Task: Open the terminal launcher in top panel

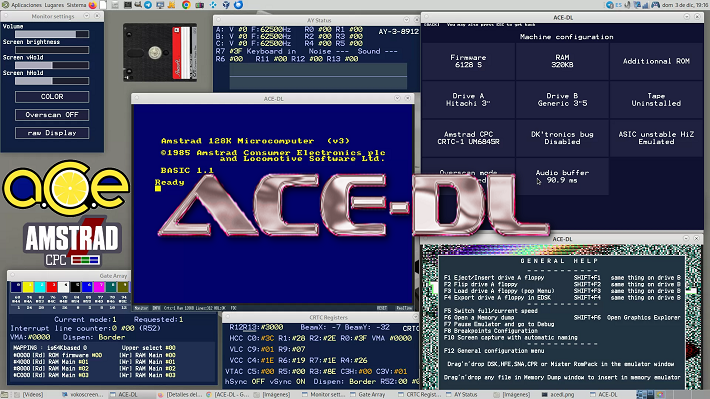Action: (128, 5)
